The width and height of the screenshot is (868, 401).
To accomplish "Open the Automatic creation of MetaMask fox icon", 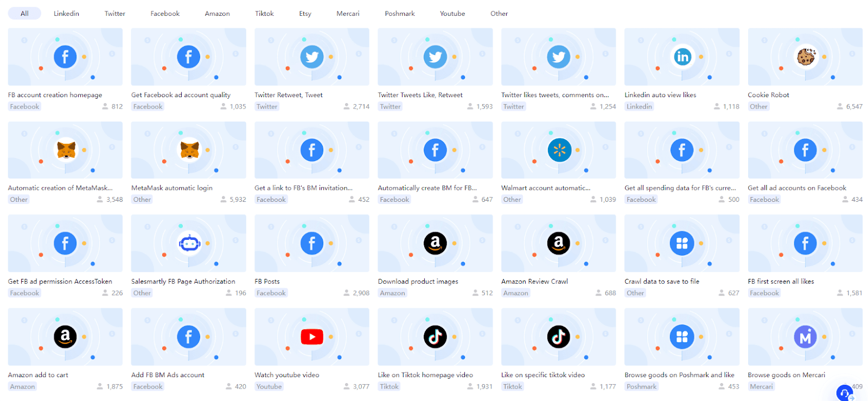I will 65,150.
